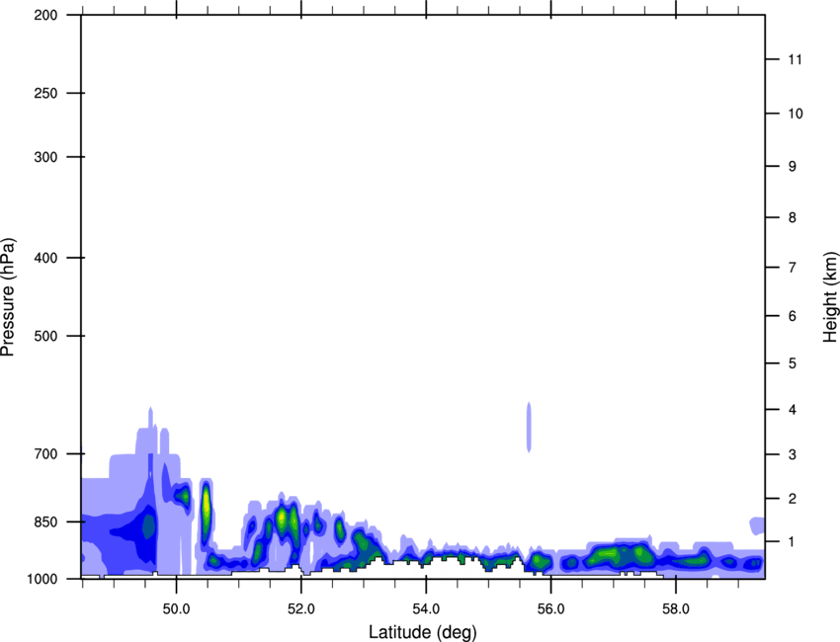840x642 pixels.
Task: Pick the 5 km height label
Action: (793, 363)
